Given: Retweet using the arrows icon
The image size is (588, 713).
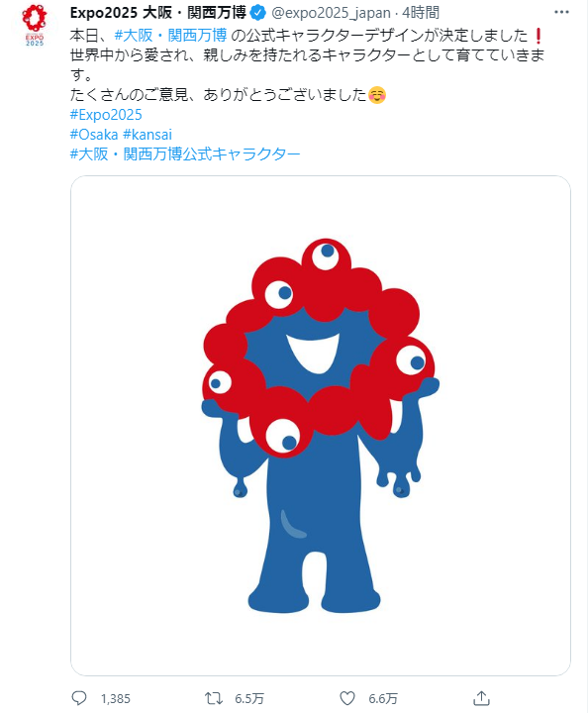Looking at the screenshot, I should (213, 698).
